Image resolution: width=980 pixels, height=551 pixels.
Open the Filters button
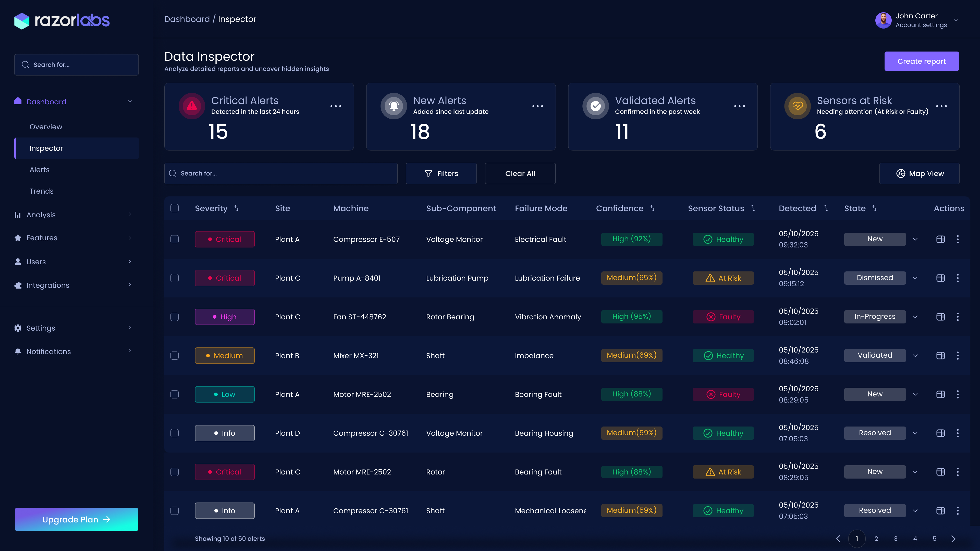[441, 173]
